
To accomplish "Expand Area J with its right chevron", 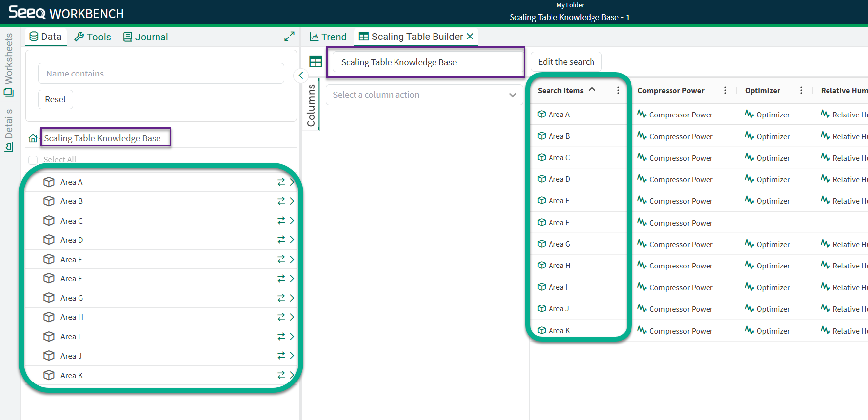I will pyautogui.click(x=292, y=356).
